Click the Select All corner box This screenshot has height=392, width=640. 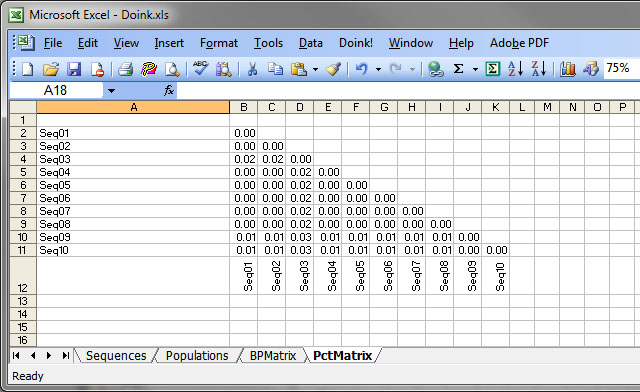tap(23, 107)
